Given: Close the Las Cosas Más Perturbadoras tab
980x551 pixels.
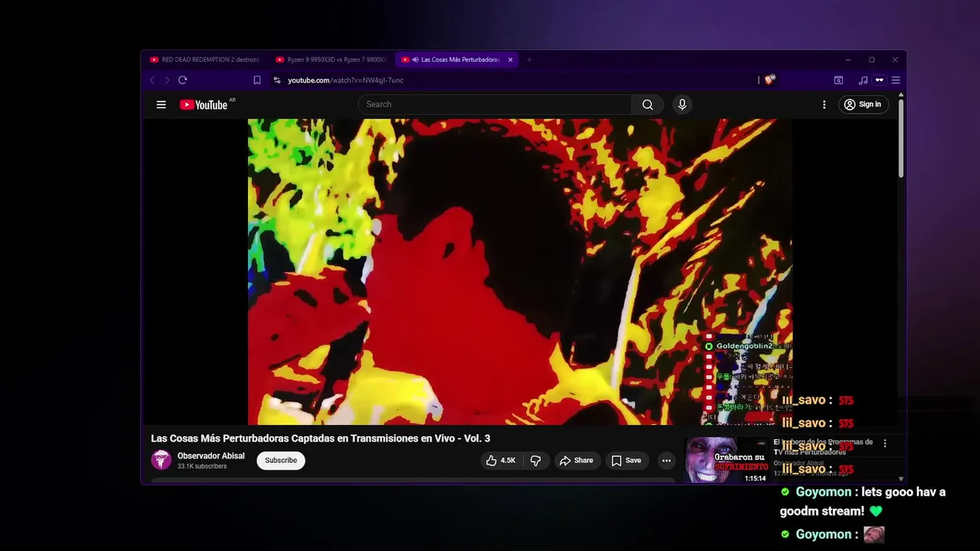Looking at the screenshot, I should [x=510, y=60].
